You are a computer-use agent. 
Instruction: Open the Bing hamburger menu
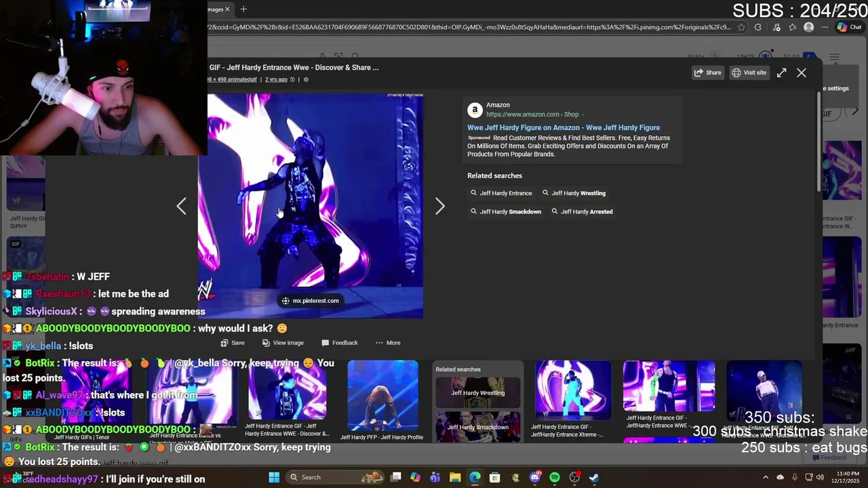pos(835,57)
